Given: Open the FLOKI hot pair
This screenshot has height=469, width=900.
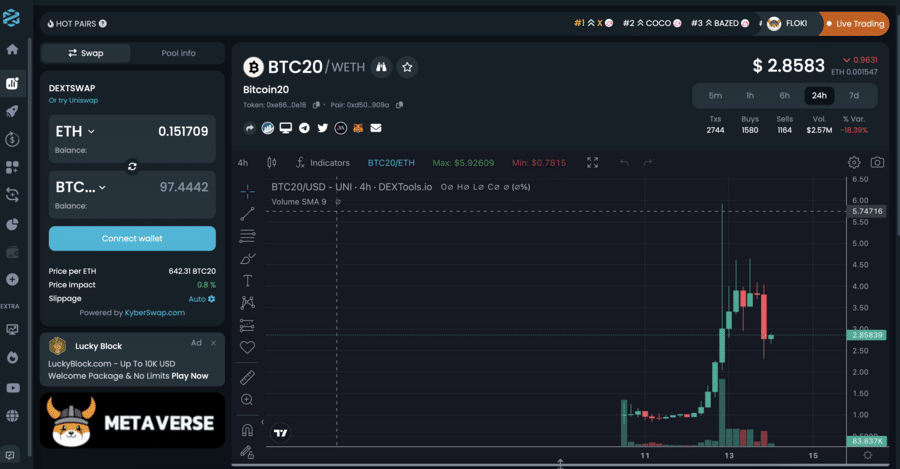Looking at the screenshot, I should 788,24.
